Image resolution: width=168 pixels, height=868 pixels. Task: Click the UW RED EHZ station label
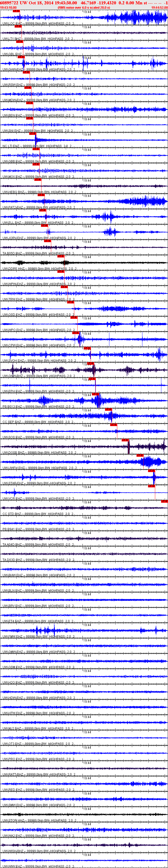(38, 790)
